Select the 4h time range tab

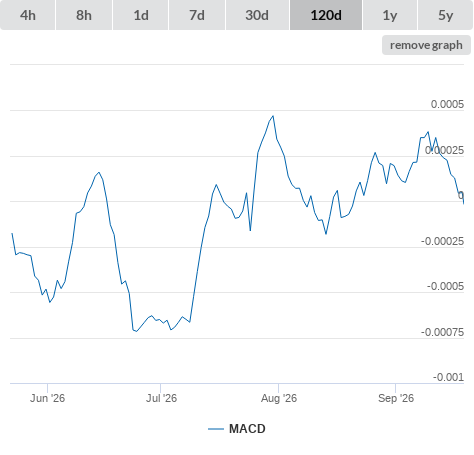pyautogui.click(x=28, y=15)
